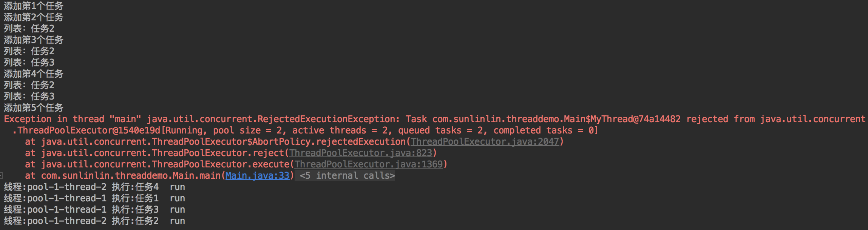
Task: Click the RejectedExecutionException text in the error line
Action: (x=328, y=119)
